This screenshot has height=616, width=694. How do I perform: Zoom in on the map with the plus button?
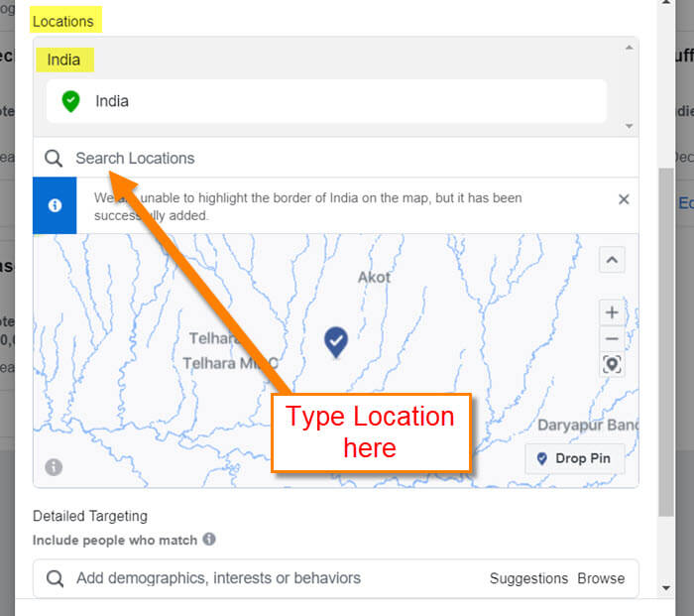tap(612, 312)
